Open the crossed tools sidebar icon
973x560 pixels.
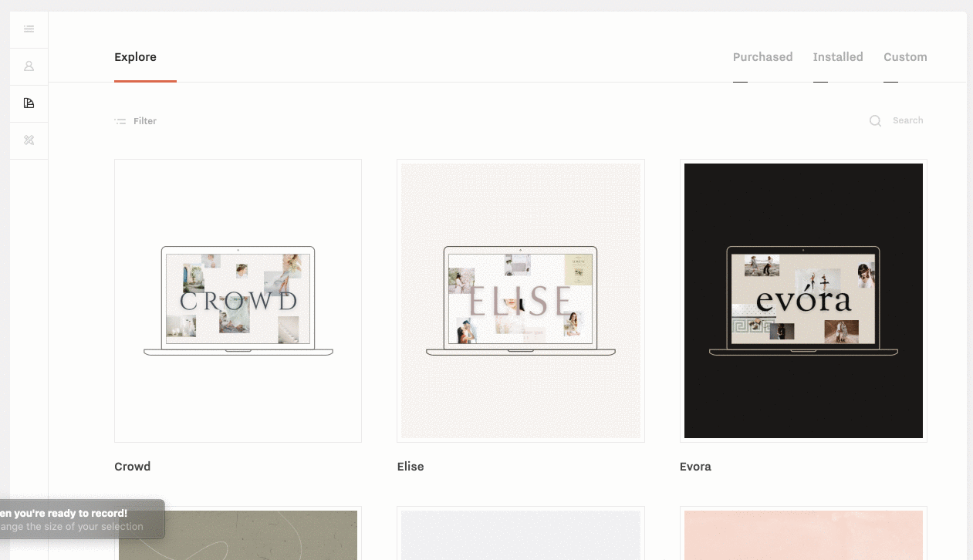pos(29,140)
